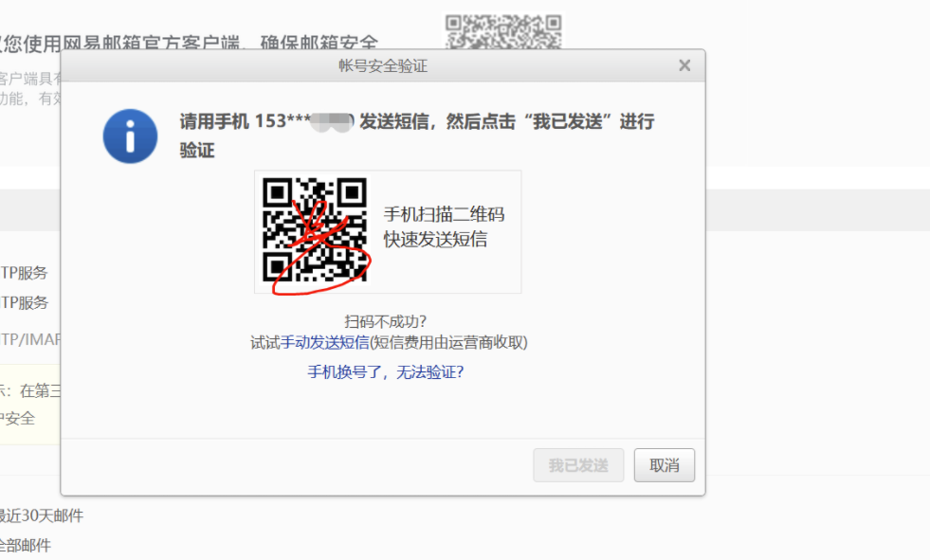Click the (短信费用由运营商收取) note

tap(449, 342)
